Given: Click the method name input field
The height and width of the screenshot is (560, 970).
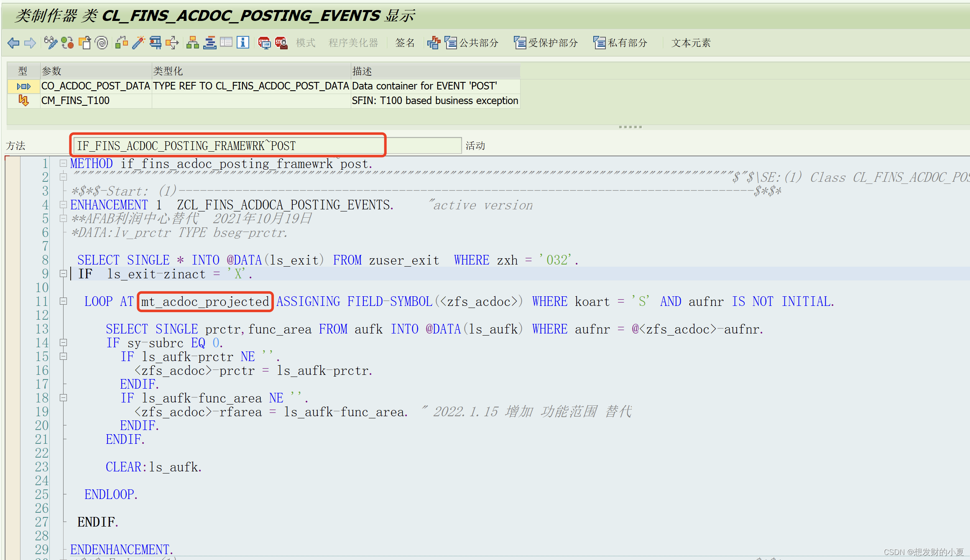Looking at the screenshot, I should pyautogui.click(x=268, y=146).
